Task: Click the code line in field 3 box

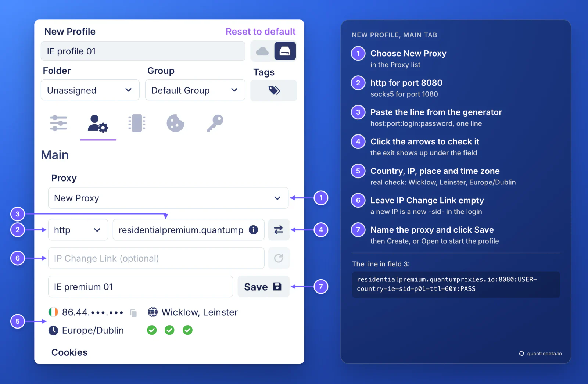Action: [456, 284]
